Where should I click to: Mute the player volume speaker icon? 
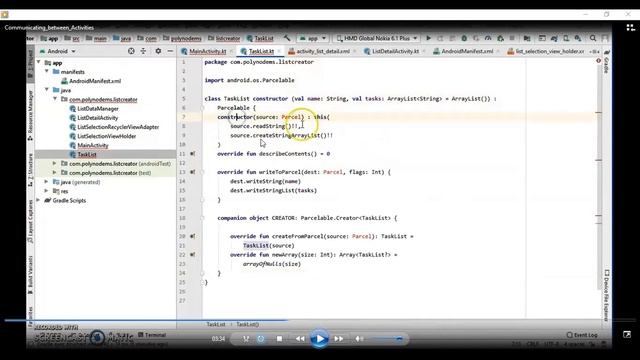click(359, 339)
